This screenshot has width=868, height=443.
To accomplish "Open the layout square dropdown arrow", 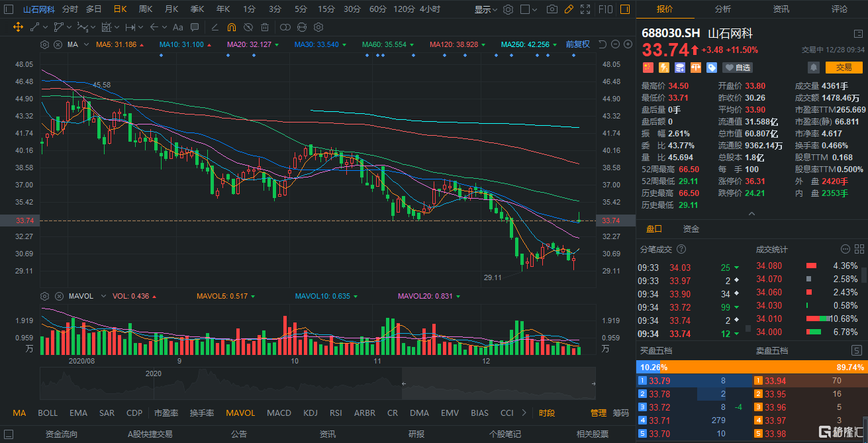I will click(534, 9).
